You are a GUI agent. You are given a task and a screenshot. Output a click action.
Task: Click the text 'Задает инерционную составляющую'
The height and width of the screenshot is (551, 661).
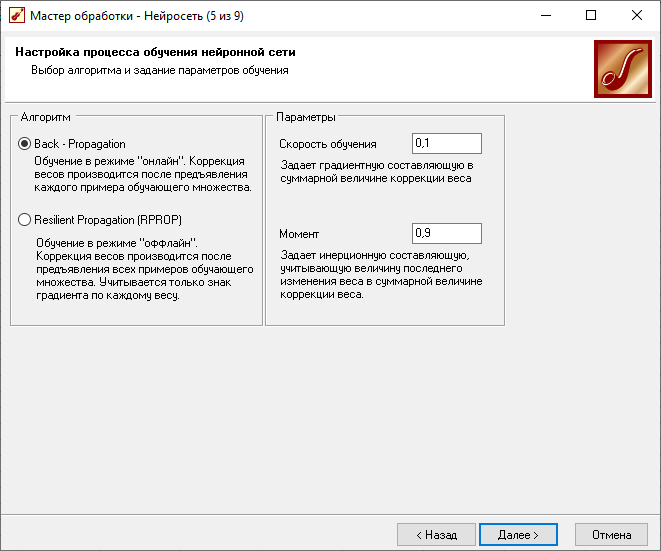pyautogui.click(x=381, y=274)
